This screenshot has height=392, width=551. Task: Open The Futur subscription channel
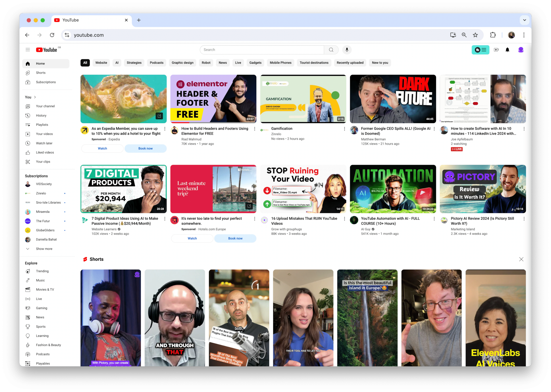(x=46, y=221)
